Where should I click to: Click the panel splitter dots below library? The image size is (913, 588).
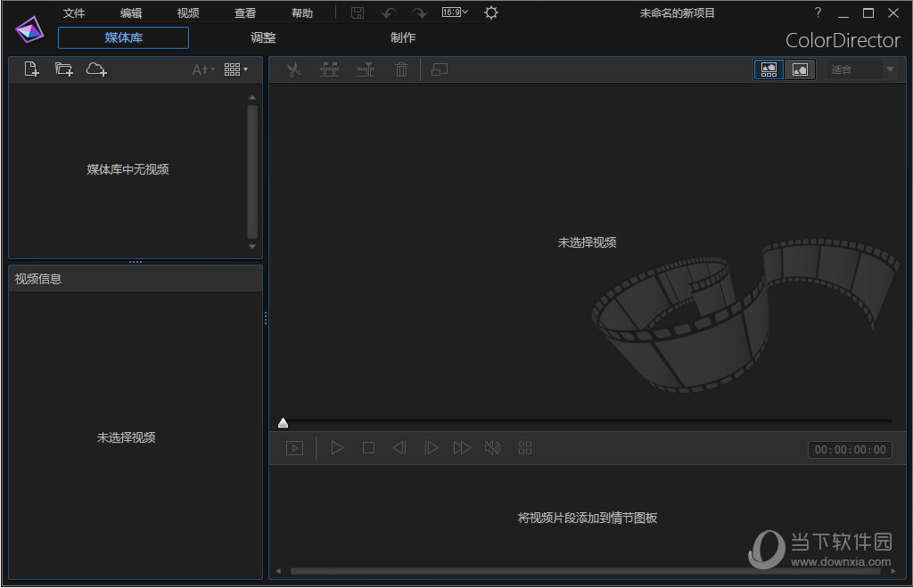[136, 262]
